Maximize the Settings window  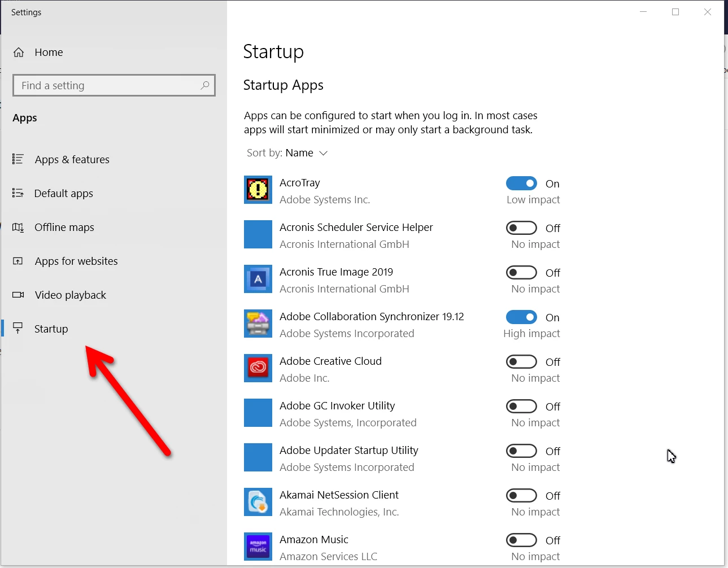point(675,12)
